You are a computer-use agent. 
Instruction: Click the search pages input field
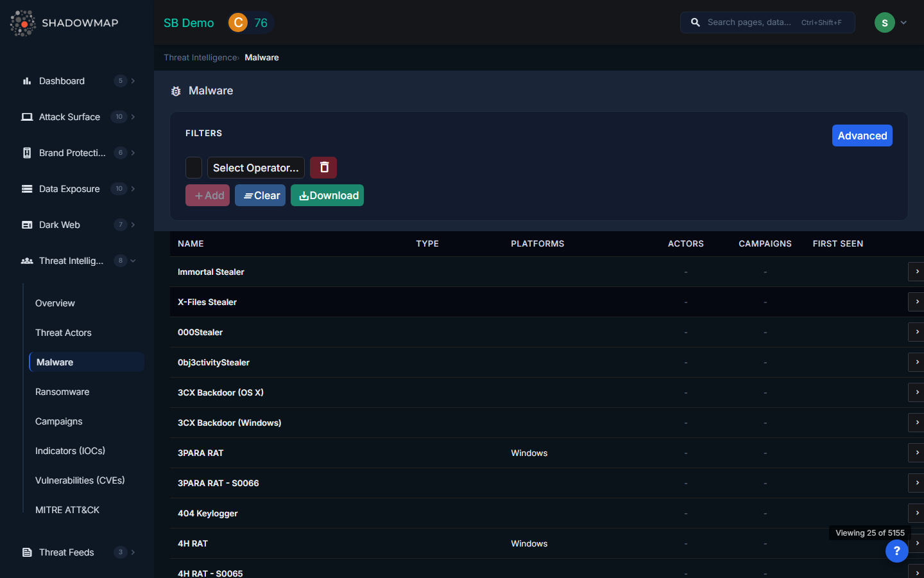[751, 22]
